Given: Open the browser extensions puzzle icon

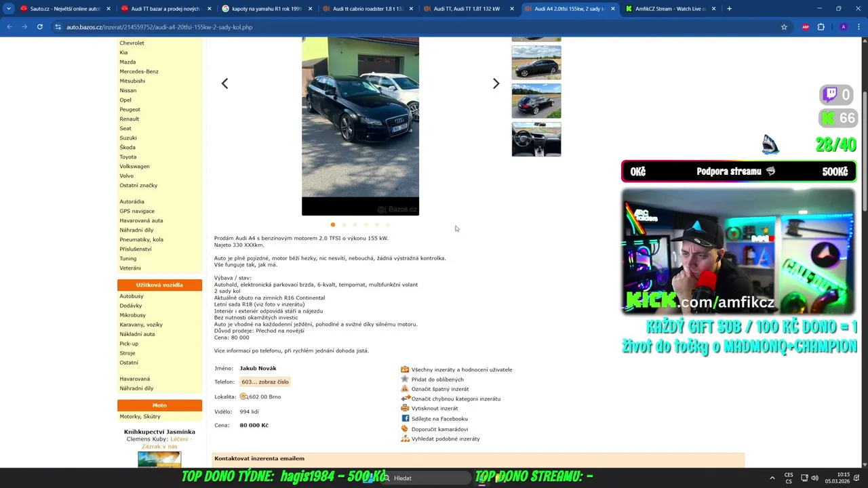Looking at the screenshot, I should pos(821,27).
